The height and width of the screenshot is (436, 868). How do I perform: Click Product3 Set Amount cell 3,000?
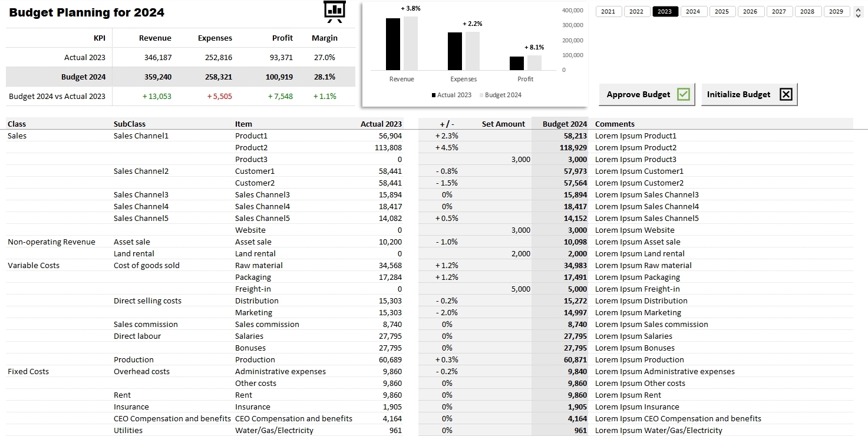click(x=504, y=159)
